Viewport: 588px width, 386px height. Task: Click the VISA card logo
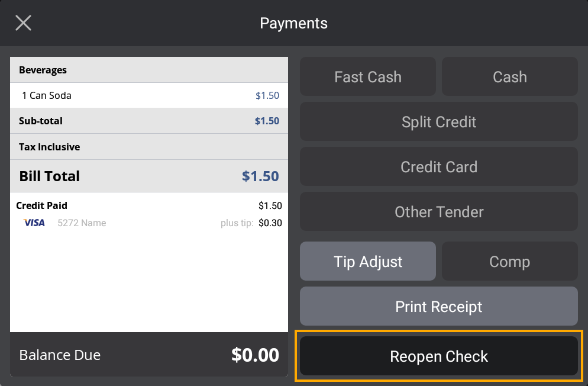34,223
